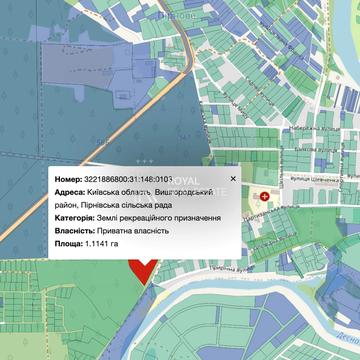This screenshot has height=360, width=360.
Task: Click 'Пірнівська сільська рада' text
Action: 126,205
